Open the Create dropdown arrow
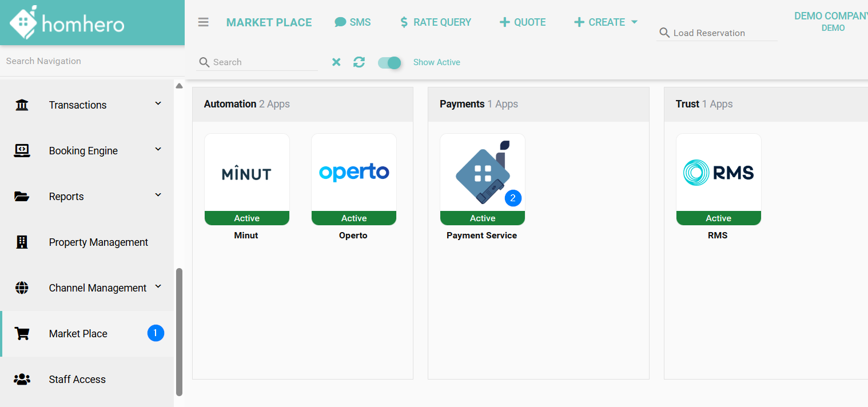 tap(634, 22)
